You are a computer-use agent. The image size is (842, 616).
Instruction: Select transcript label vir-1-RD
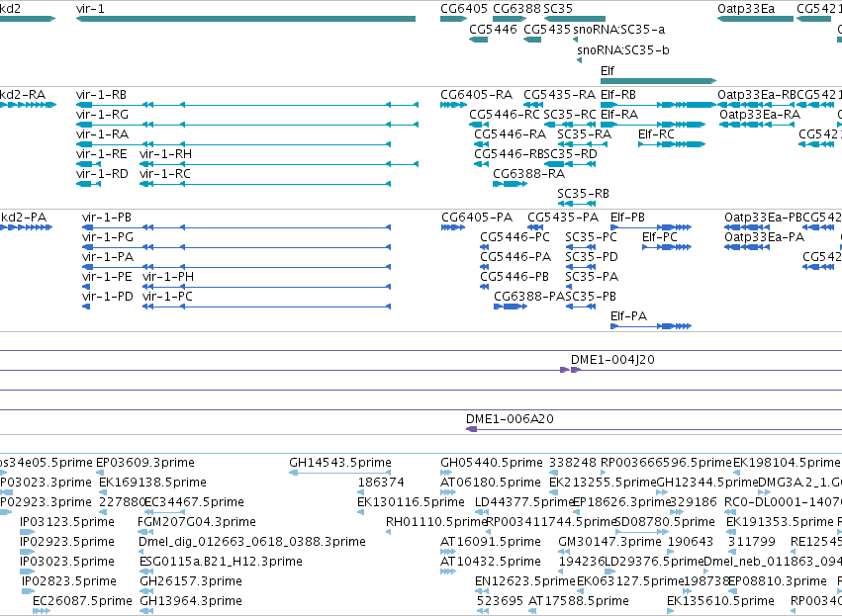pyautogui.click(x=102, y=174)
